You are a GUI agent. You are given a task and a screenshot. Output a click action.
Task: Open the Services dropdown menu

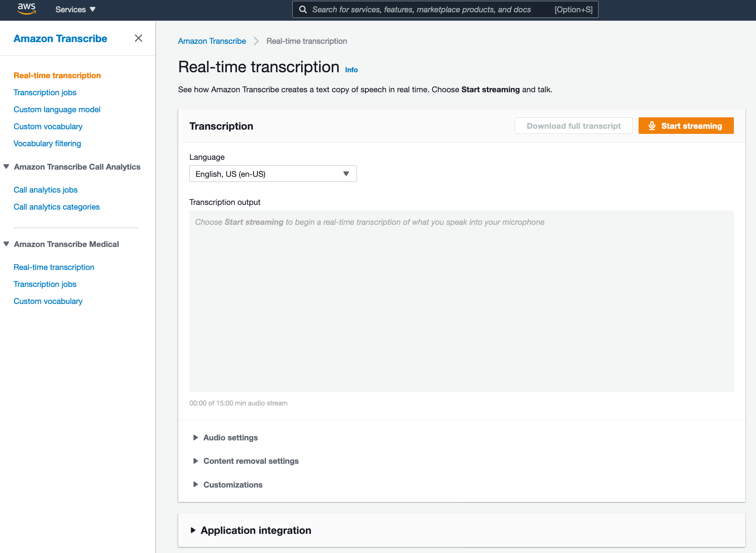point(75,9)
